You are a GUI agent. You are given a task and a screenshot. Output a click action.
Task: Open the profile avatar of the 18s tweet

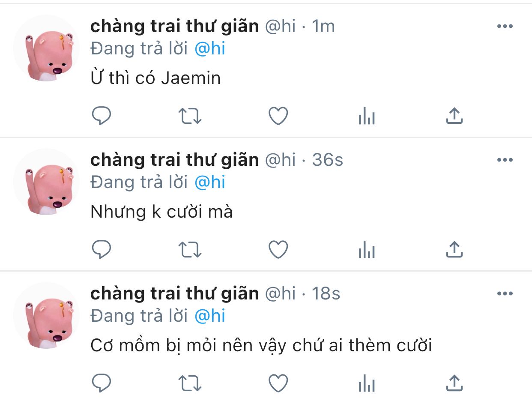46,315
